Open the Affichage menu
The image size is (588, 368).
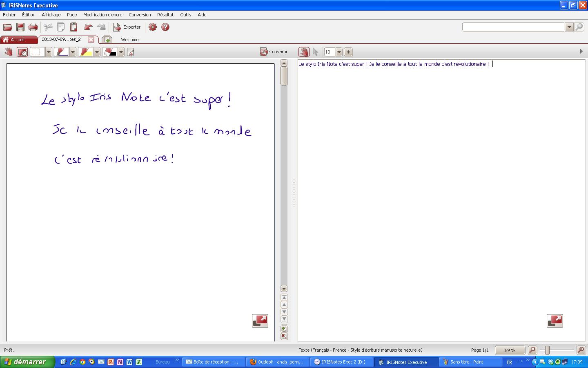(51, 15)
